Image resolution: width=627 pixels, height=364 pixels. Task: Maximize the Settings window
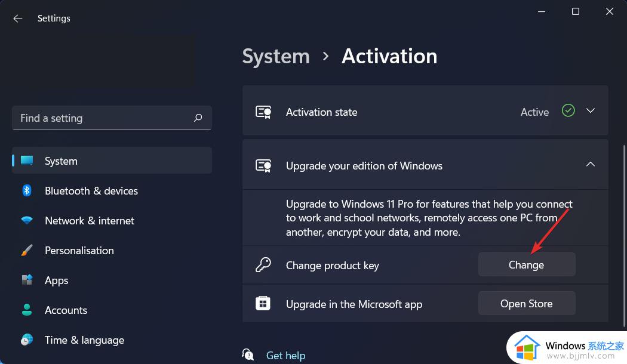coord(576,11)
